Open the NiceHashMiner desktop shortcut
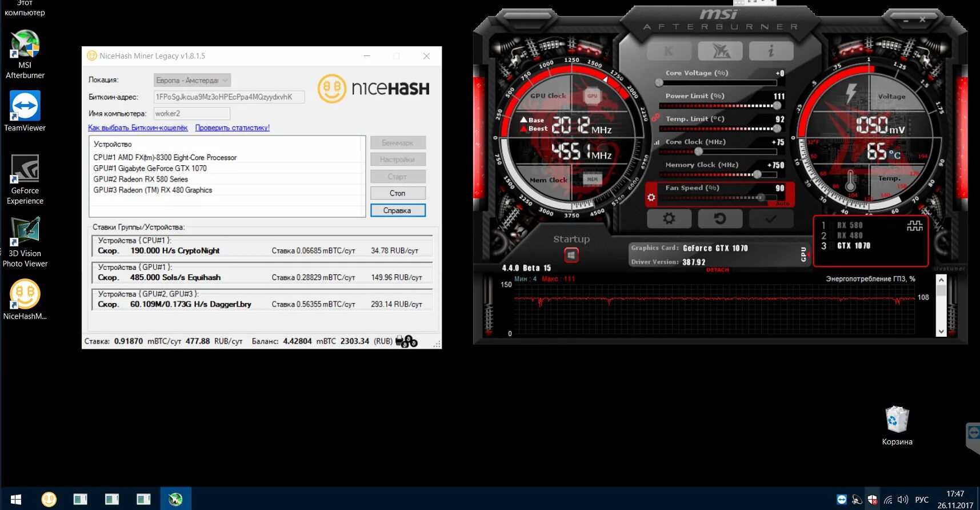 (x=25, y=300)
